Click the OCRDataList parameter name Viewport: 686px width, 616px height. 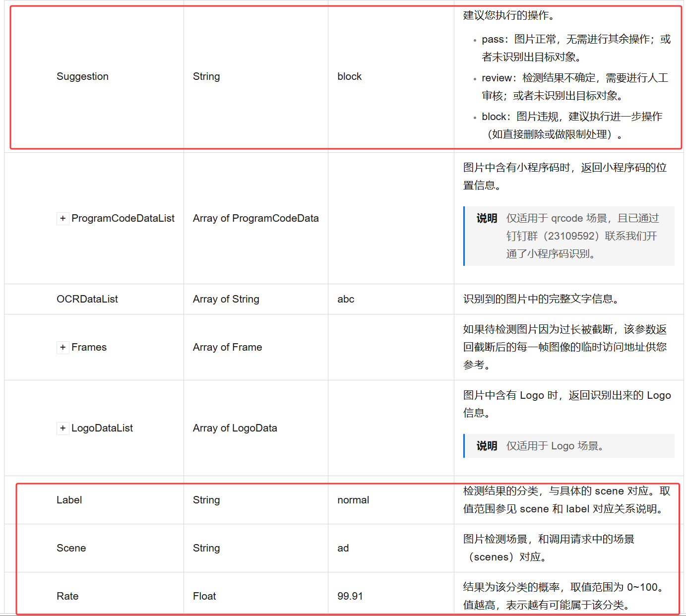[x=87, y=299]
